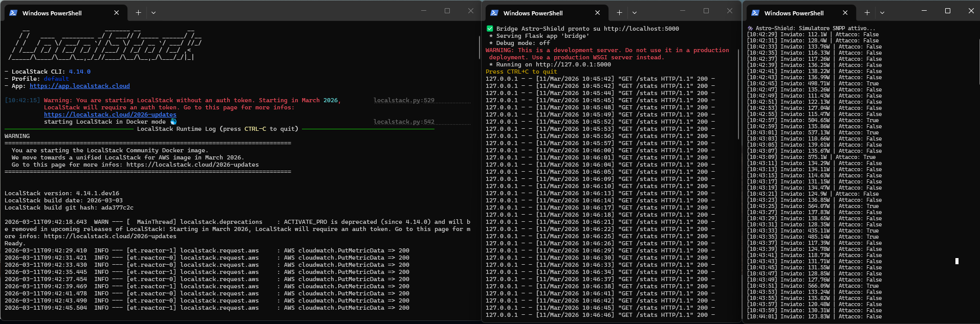Click the 10:46:46 GET /stats request line
Image resolution: width=980 pixels, height=324 pixels.
tap(600, 315)
